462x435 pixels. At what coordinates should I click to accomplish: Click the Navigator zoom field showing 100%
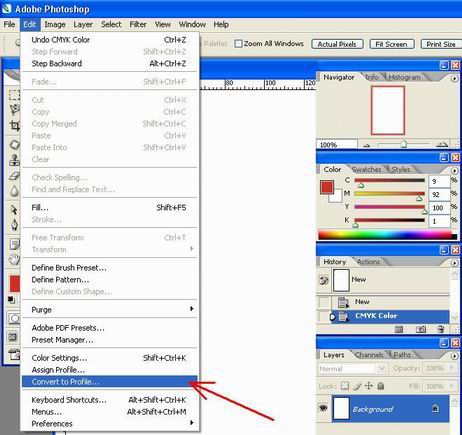tap(337, 145)
